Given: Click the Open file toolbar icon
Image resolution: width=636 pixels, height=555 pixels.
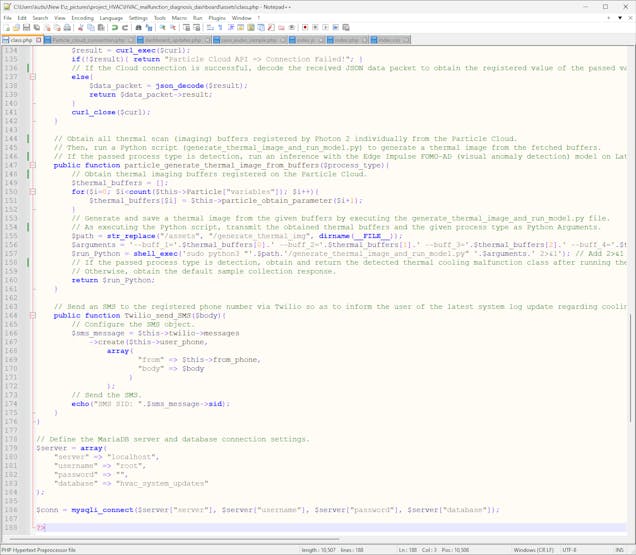Looking at the screenshot, I should pos(16,28).
